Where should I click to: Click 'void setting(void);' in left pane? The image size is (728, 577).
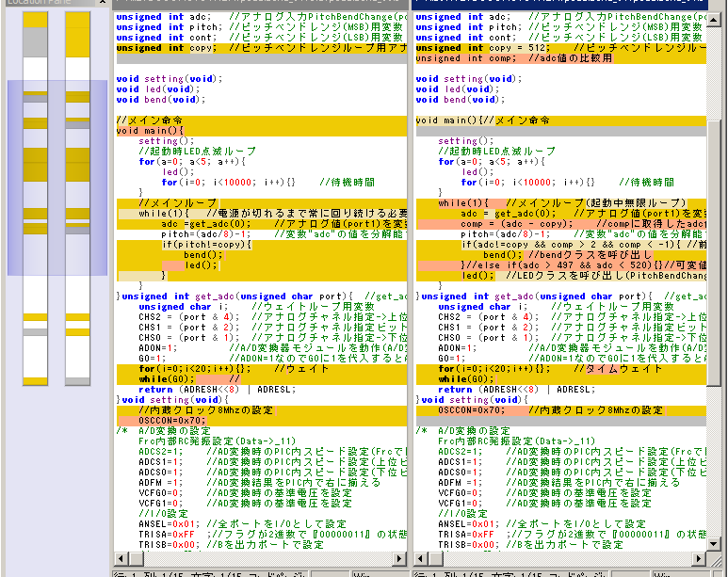169,79
